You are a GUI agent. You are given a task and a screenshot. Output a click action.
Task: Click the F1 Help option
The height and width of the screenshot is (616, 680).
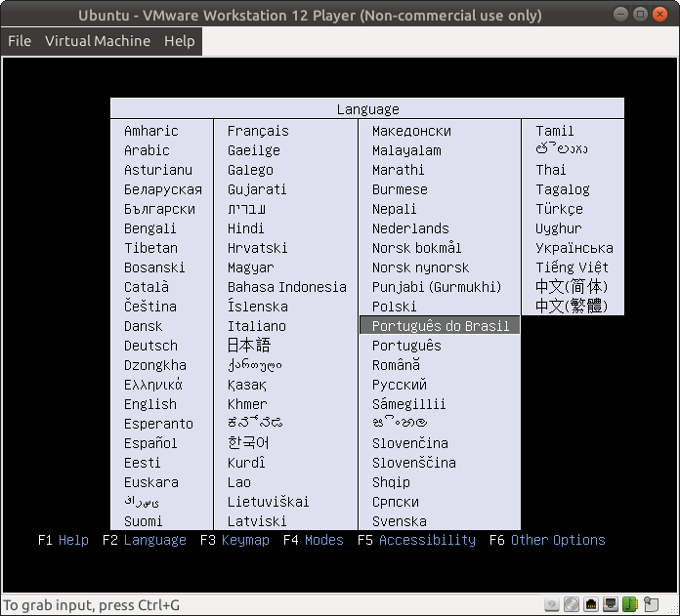[x=64, y=540]
